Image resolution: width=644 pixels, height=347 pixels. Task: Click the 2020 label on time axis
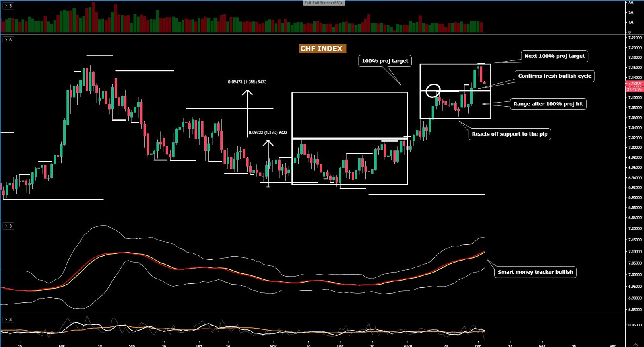(x=408, y=345)
